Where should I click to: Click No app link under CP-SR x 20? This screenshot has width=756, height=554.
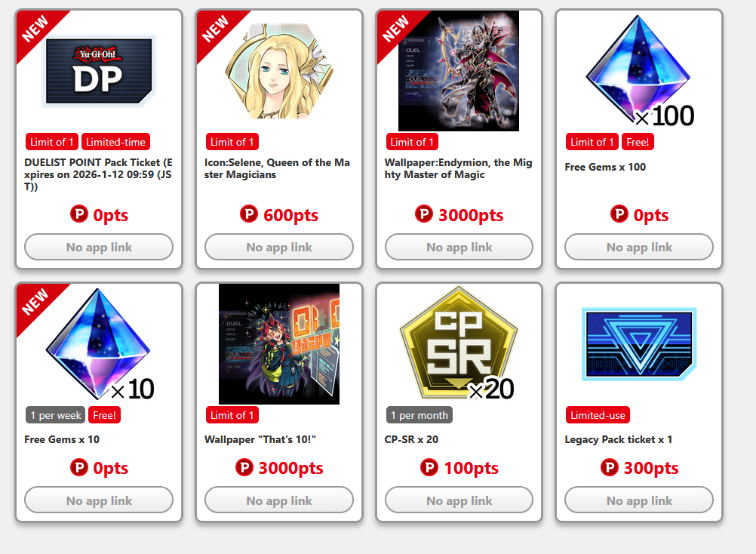(459, 500)
